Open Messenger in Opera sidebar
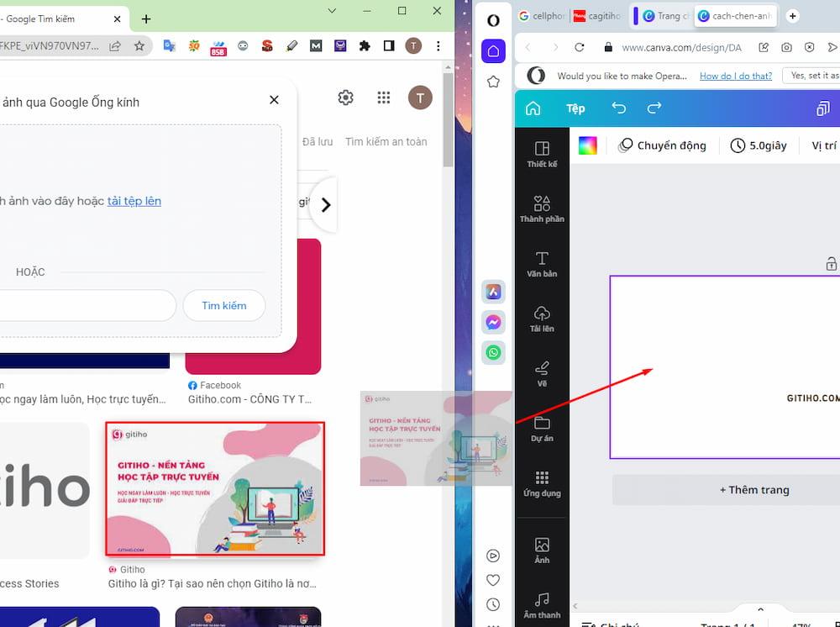The image size is (840, 627). pyautogui.click(x=493, y=322)
